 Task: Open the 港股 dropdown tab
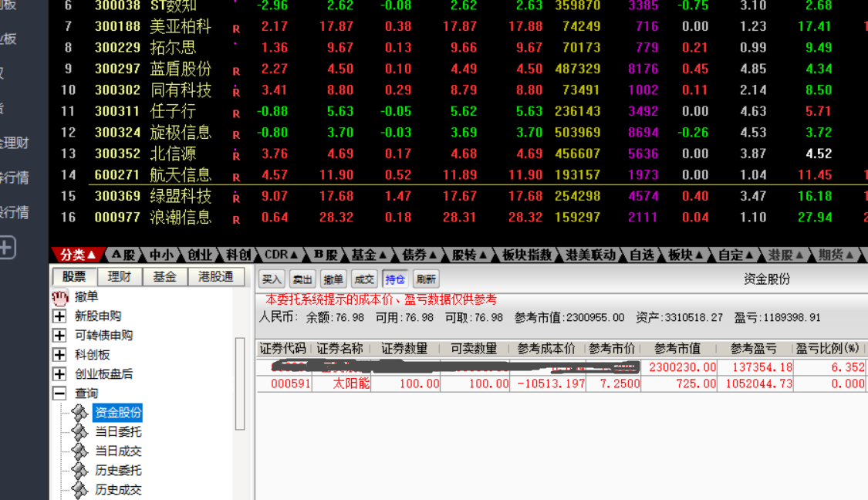pos(785,255)
